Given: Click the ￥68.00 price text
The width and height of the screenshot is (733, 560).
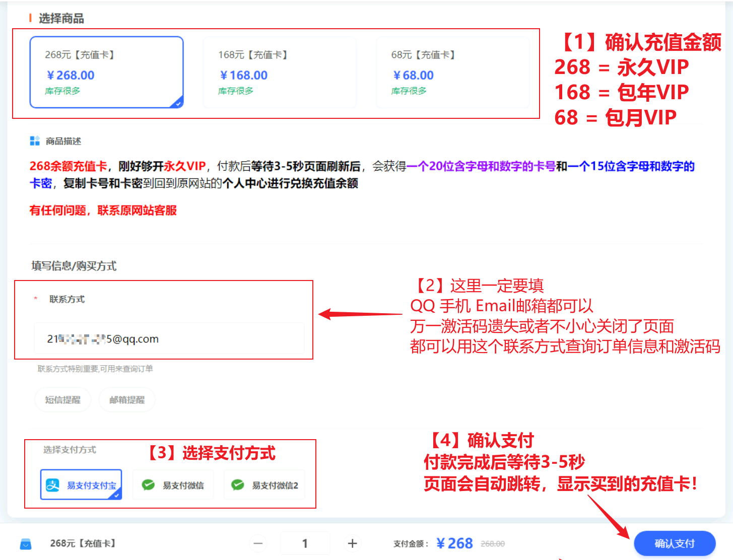Looking at the screenshot, I should pyautogui.click(x=414, y=76).
